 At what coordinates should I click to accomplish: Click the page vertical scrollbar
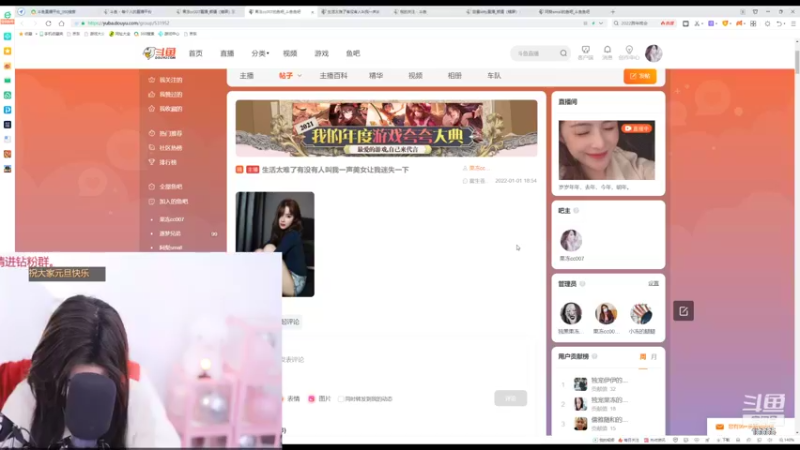click(x=796, y=60)
